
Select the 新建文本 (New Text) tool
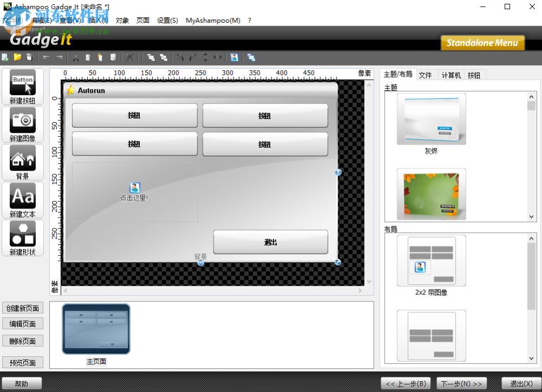pos(22,199)
